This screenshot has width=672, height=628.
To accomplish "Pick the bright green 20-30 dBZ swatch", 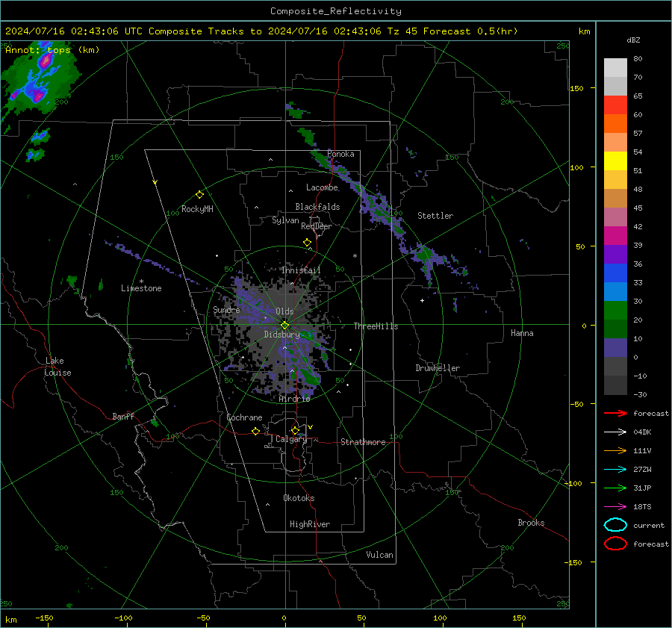I will [x=615, y=311].
